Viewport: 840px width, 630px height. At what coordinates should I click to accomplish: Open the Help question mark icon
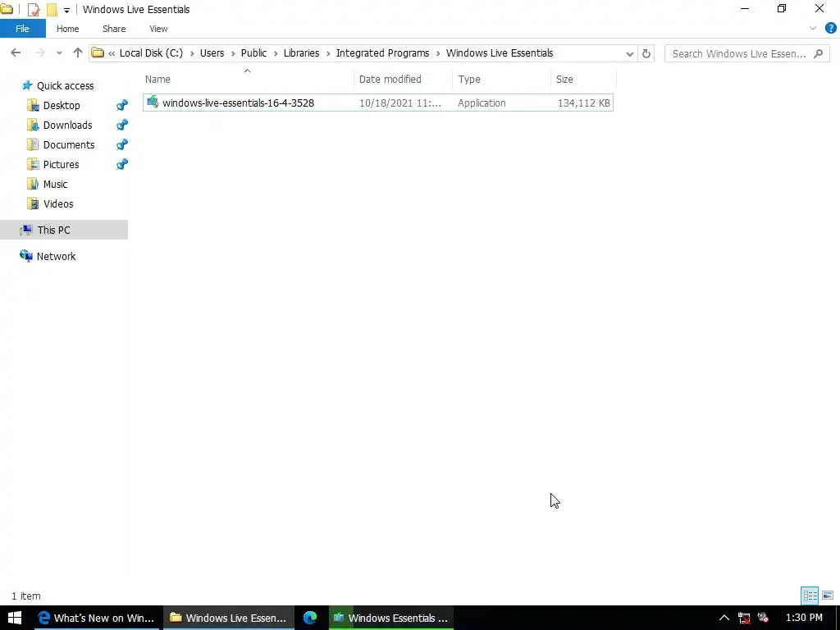point(830,29)
